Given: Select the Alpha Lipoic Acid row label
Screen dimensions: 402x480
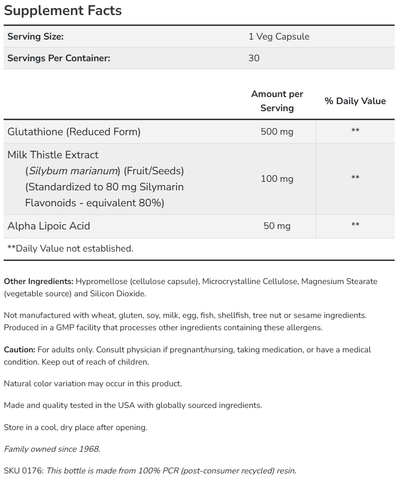Looking at the screenshot, I should pos(49,226).
